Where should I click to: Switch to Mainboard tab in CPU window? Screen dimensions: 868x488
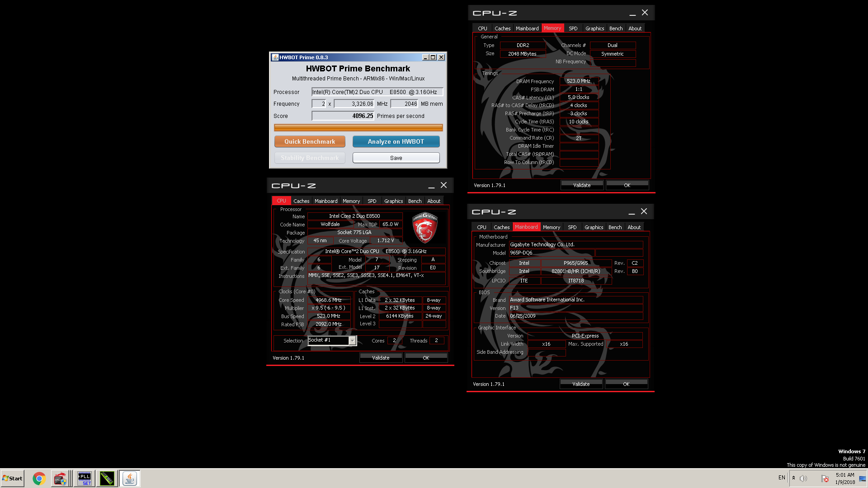pyautogui.click(x=326, y=201)
